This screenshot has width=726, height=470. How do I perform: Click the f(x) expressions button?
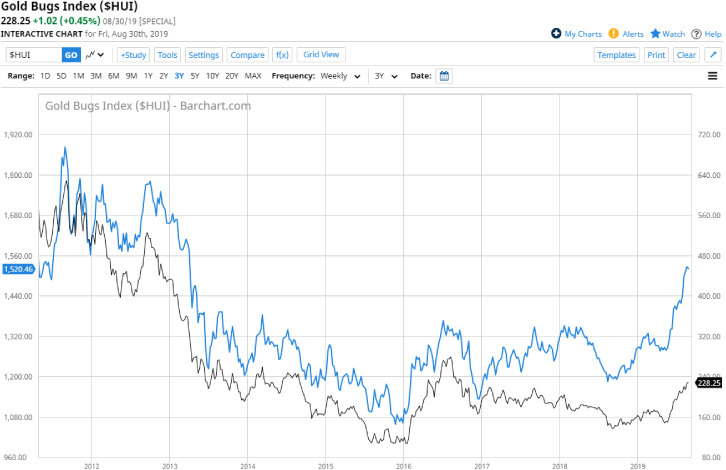281,55
